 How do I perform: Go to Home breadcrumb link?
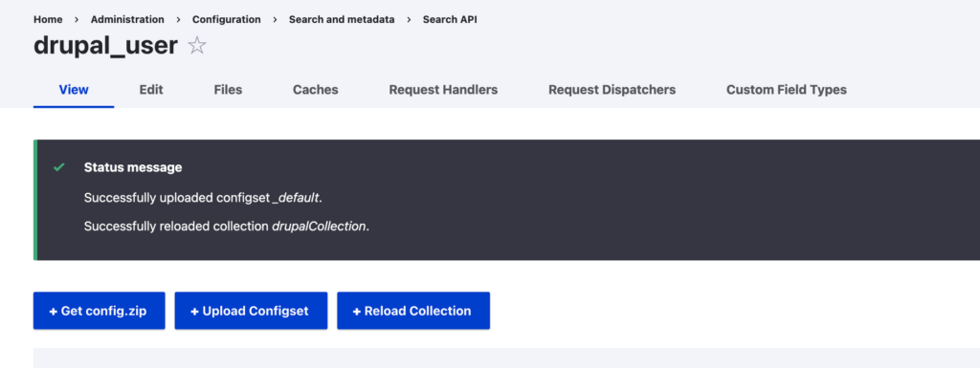pyautogui.click(x=48, y=19)
